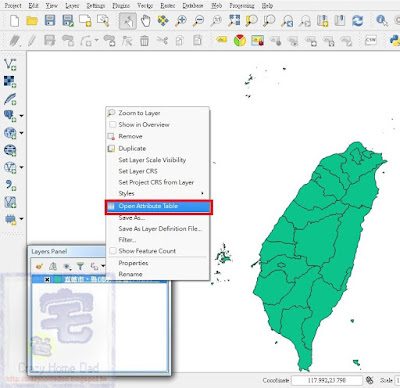Toggle editing with the pencil icon
This screenshot has width=400, height=388.
coord(32,41)
